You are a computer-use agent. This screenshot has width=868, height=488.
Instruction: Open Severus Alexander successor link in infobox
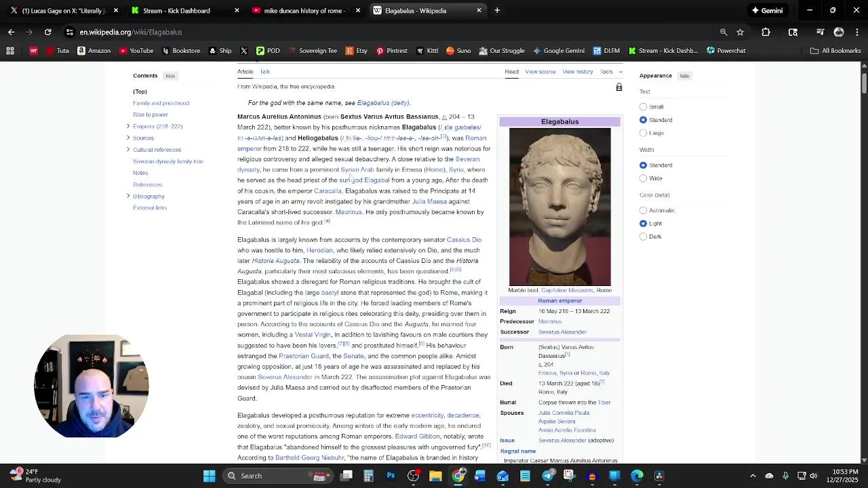[562, 332]
